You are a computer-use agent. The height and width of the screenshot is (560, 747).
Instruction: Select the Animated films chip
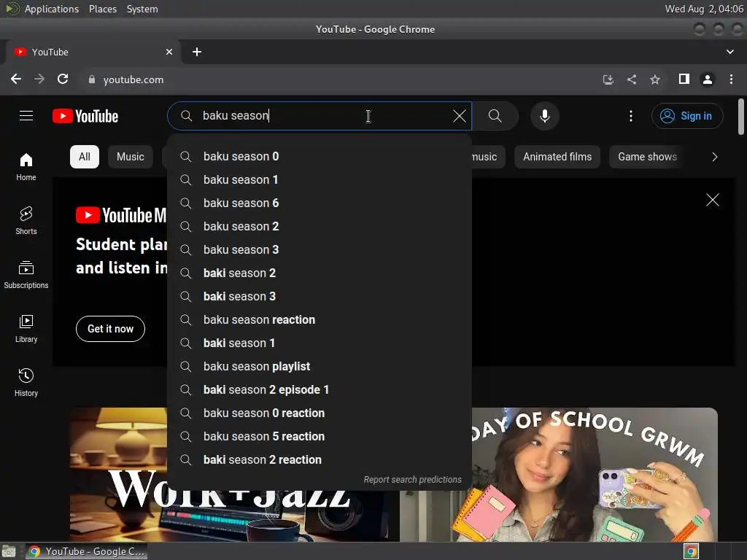pyautogui.click(x=557, y=157)
